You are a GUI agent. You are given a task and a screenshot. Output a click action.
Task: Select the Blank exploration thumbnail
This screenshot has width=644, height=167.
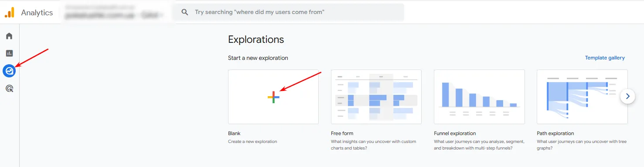(x=273, y=97)
